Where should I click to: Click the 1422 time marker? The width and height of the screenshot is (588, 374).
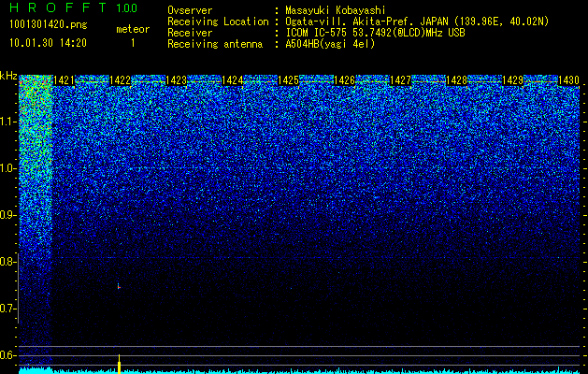(x=120, y=80)
